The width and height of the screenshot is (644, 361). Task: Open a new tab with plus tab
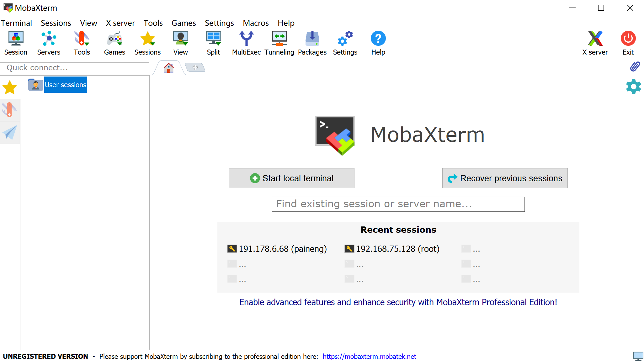pyautogui.click(x=195, y=67)
